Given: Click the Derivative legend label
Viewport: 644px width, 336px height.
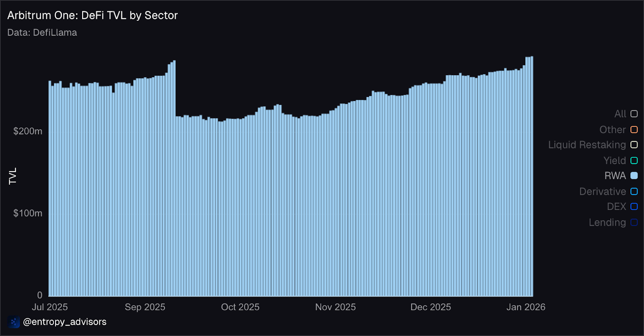Looking at the screenshot, I should [603, 192].
